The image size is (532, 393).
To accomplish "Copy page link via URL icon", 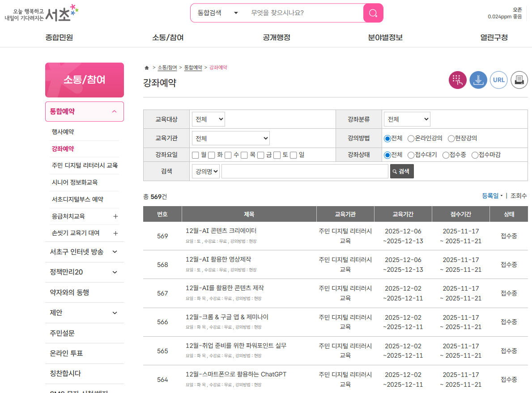I will (x=498, y=80).
